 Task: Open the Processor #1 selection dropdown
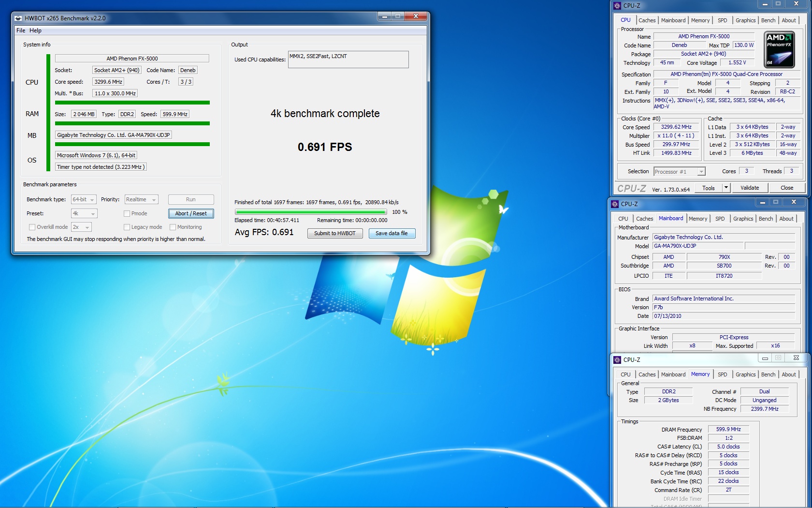(680, 172)
